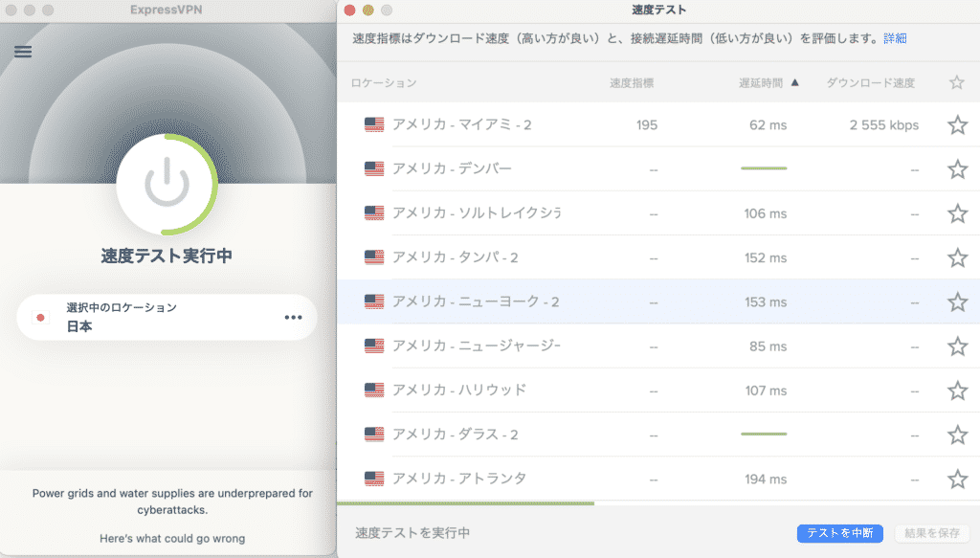This screenshot has width=980, height=558.
Task: Favorite the ダラス - 2 location star
Action: (957, 435)
